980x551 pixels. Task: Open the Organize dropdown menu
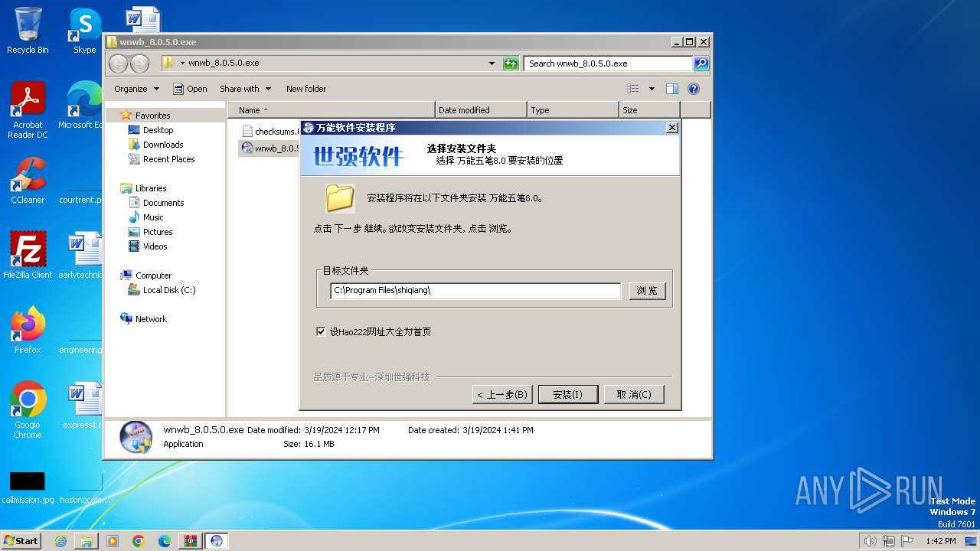[136, 89]
